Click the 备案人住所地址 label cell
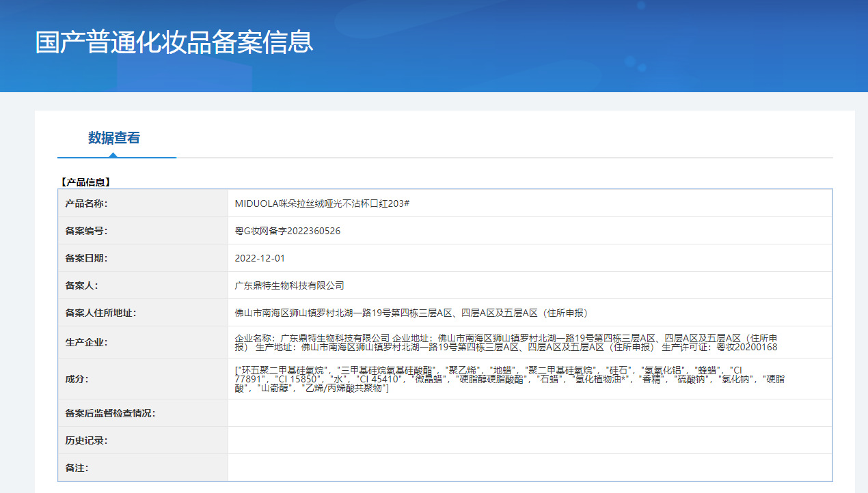Viewport: 868px width, 493px height. [x=143, y=313]
